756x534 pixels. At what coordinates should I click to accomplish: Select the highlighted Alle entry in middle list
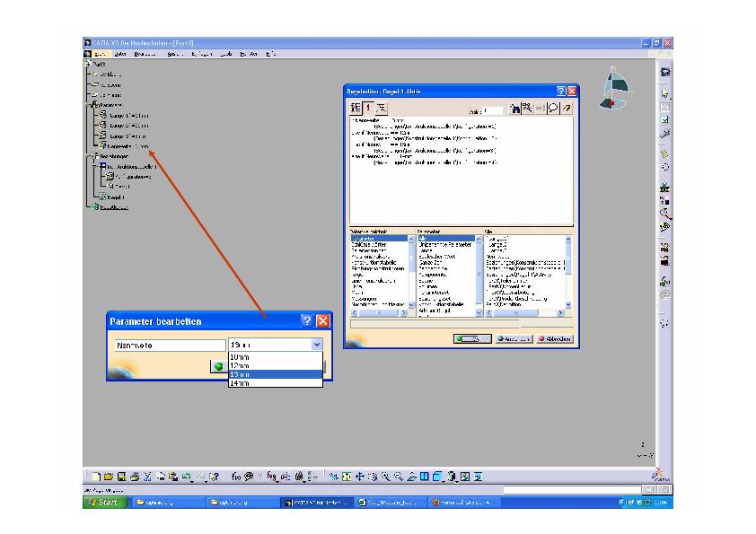pyautogui.click(x=446, y=239)
